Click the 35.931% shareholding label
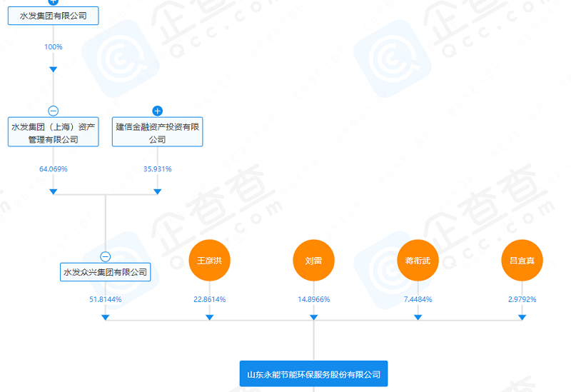The width and height of the screenshot is (571, 392). (x=157, y=169)
